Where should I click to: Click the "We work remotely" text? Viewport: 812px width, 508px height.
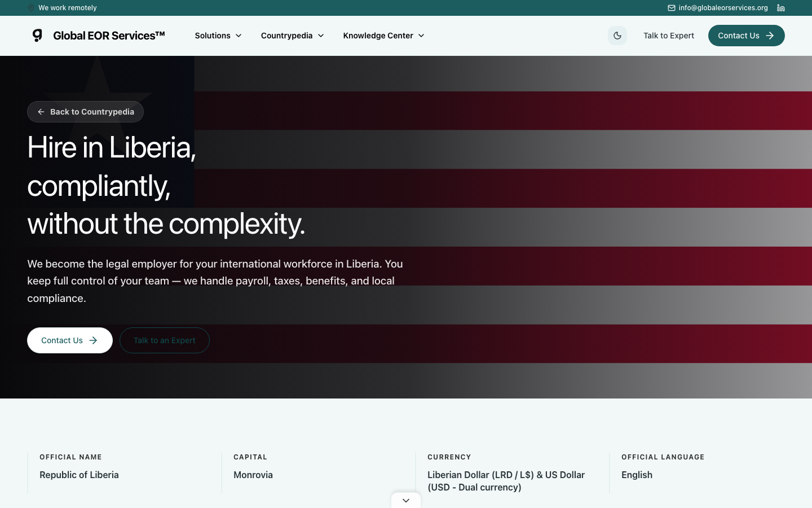coord(68,8)
